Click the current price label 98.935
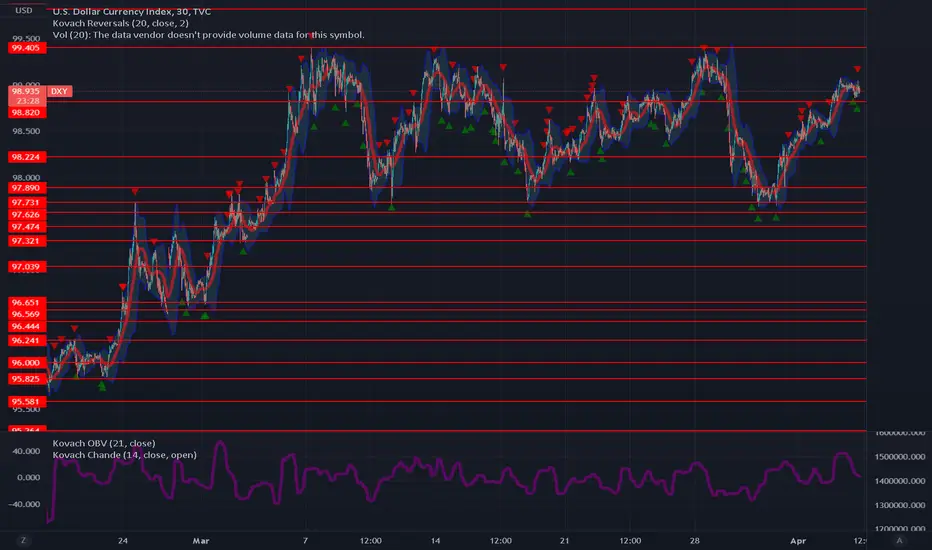Image resolution: width=932 pixels, height=550 pixels. 26,91
